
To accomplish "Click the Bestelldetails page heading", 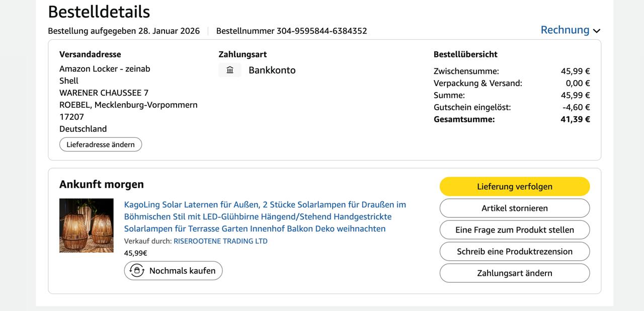I will pyautogui.click(x=99, y=12).
